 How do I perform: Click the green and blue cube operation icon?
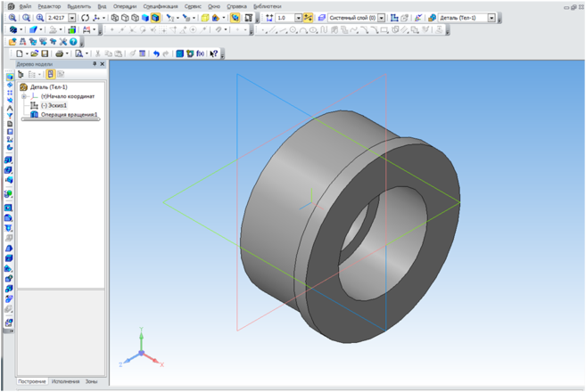(x=72, y=29)
